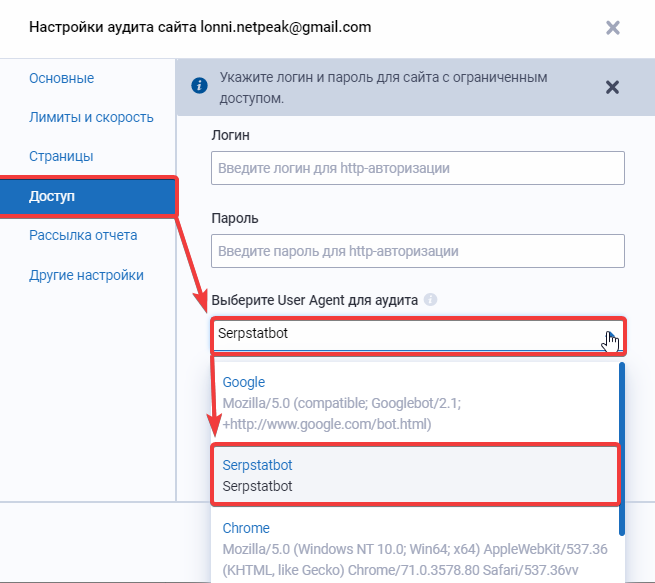Click the Выберите User Agent для аудита label
The width and height of the screenshot is (655, 583).
[x=315, y=300]
